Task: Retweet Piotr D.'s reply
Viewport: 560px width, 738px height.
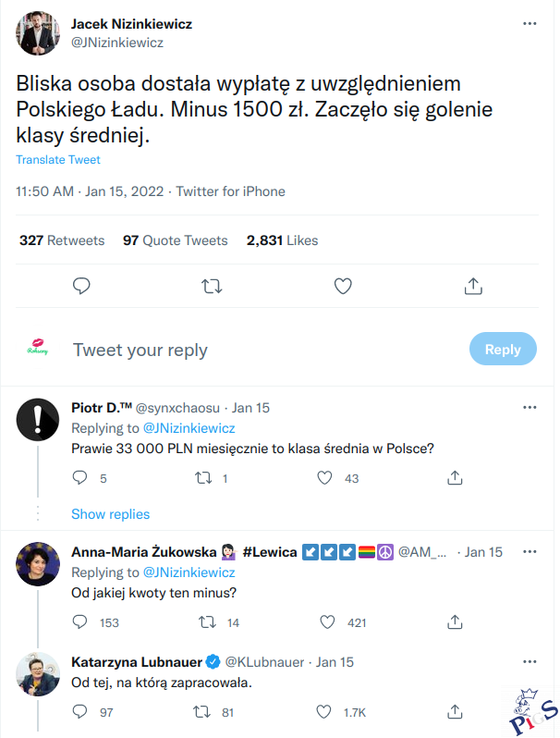Action: tap(204, 478)
